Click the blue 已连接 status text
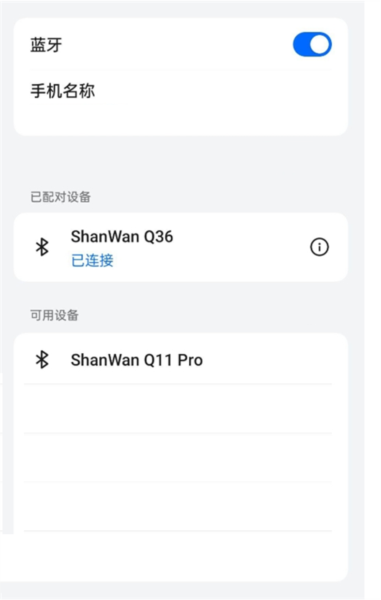381x600 pixels. pos(92,261)
